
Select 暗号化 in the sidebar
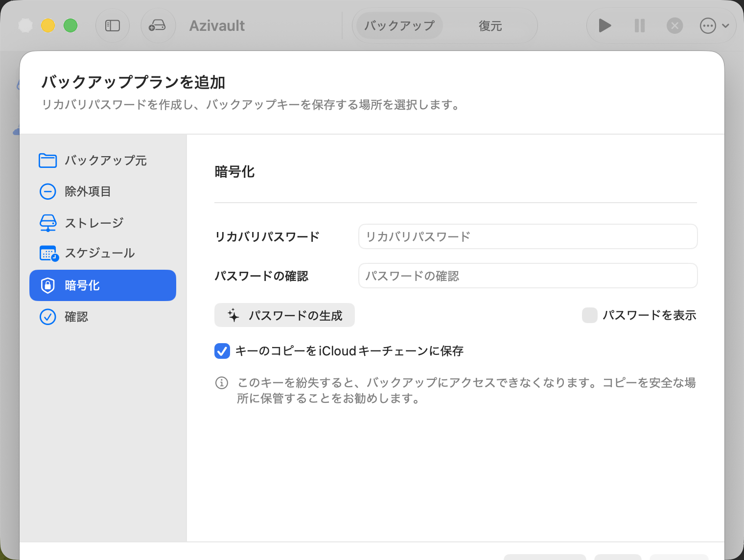click(x=103, y=285)
